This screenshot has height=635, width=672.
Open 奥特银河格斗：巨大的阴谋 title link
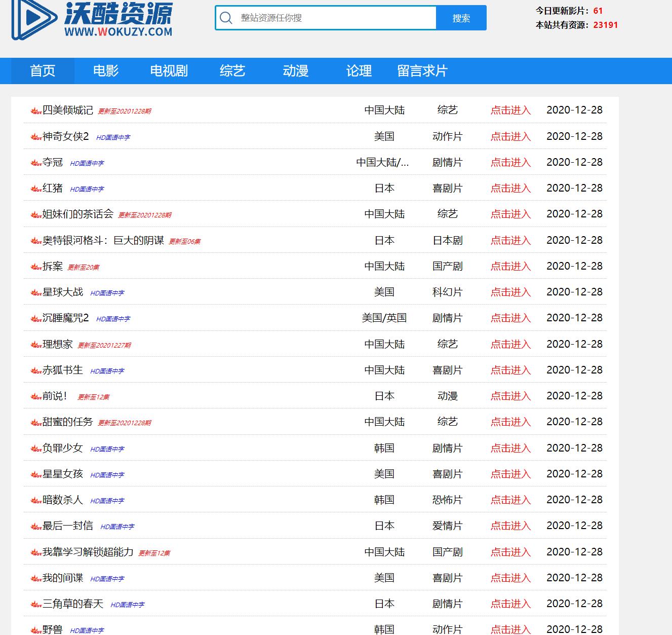[103, 240]
